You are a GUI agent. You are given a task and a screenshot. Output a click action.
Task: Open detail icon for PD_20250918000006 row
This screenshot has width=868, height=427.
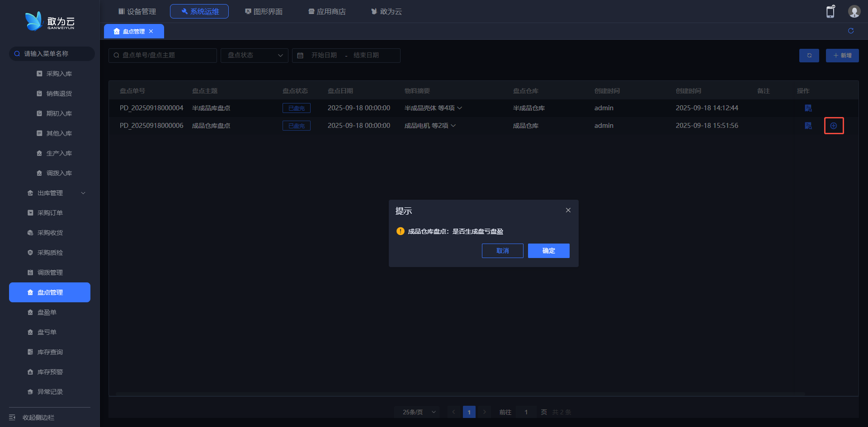(x=808, y=126)
